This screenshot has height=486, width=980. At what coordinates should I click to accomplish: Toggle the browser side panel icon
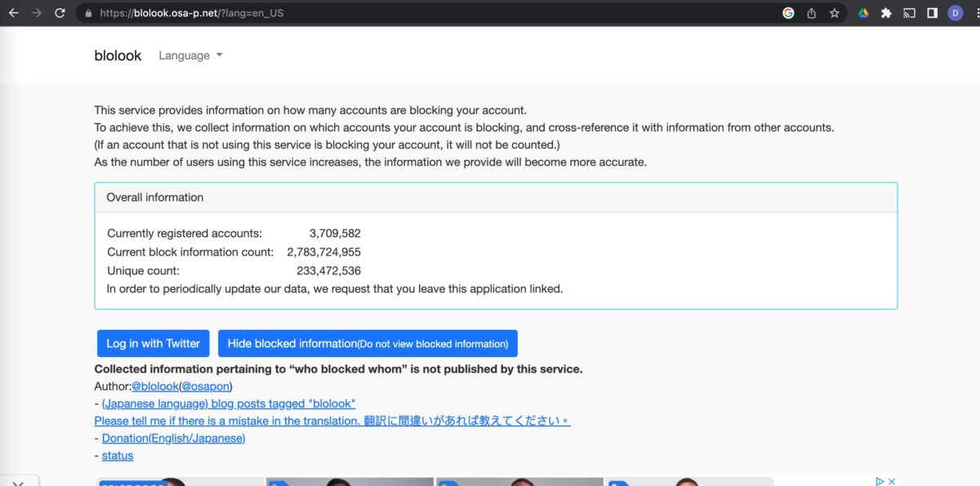[x=932, y=13]
